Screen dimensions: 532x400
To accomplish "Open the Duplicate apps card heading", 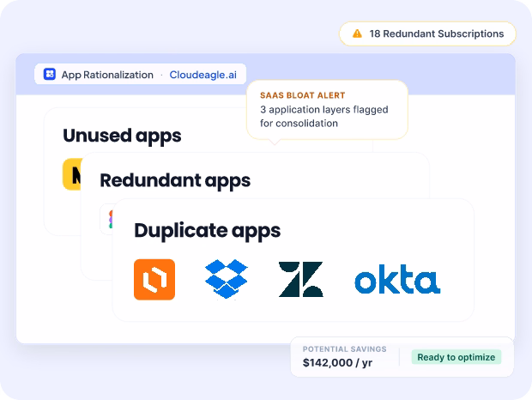I will point(208,231).
